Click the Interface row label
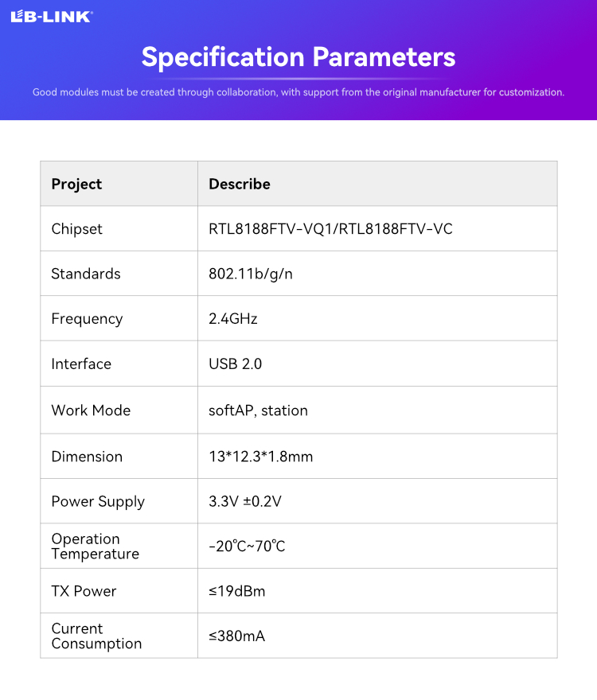 point(81,364)
